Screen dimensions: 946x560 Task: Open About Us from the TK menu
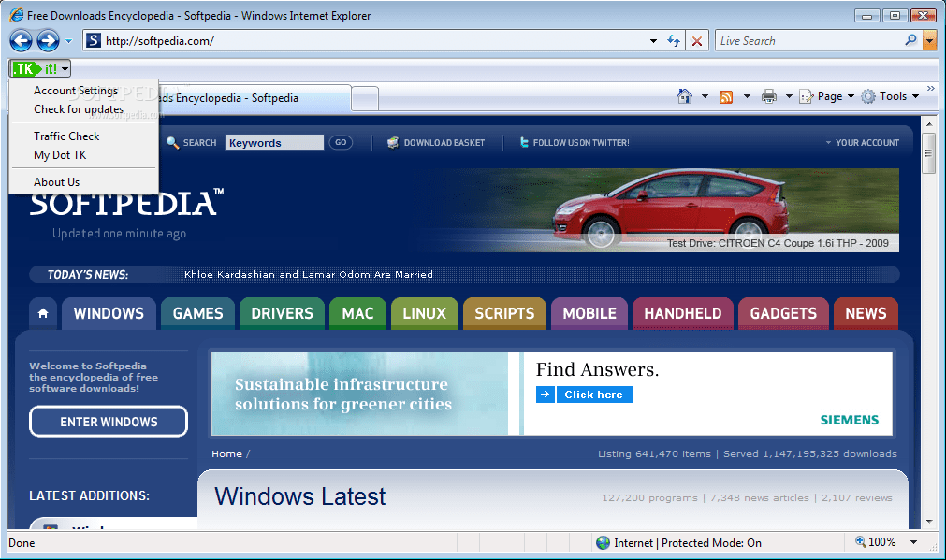(57, 182)
